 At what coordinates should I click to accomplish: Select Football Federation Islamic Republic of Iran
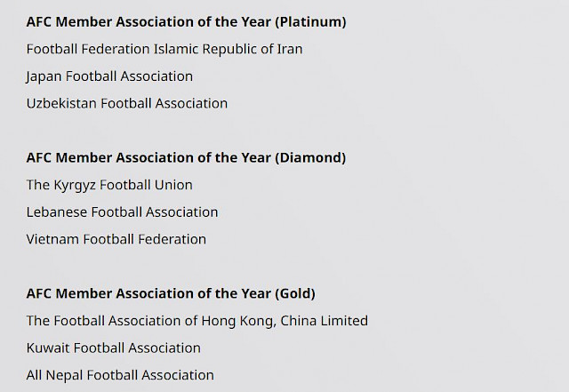pyautogui.click(x=164, y=49)
